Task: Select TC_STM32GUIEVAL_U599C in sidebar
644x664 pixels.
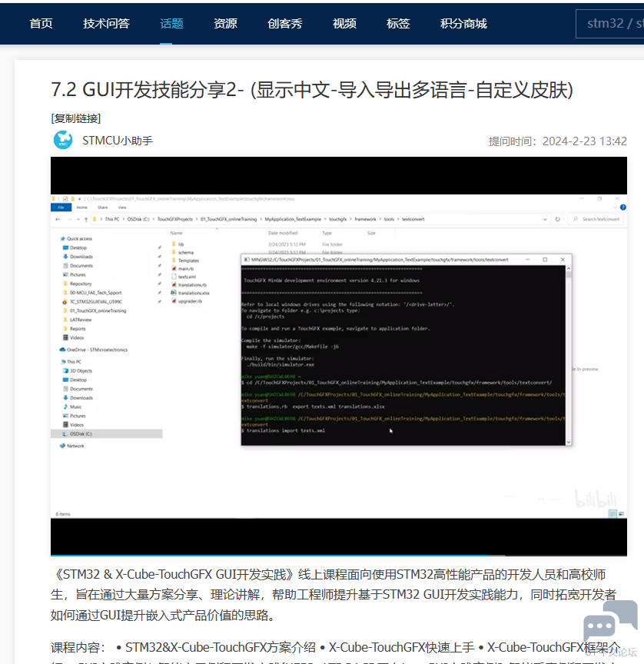Action: (92, 302)
